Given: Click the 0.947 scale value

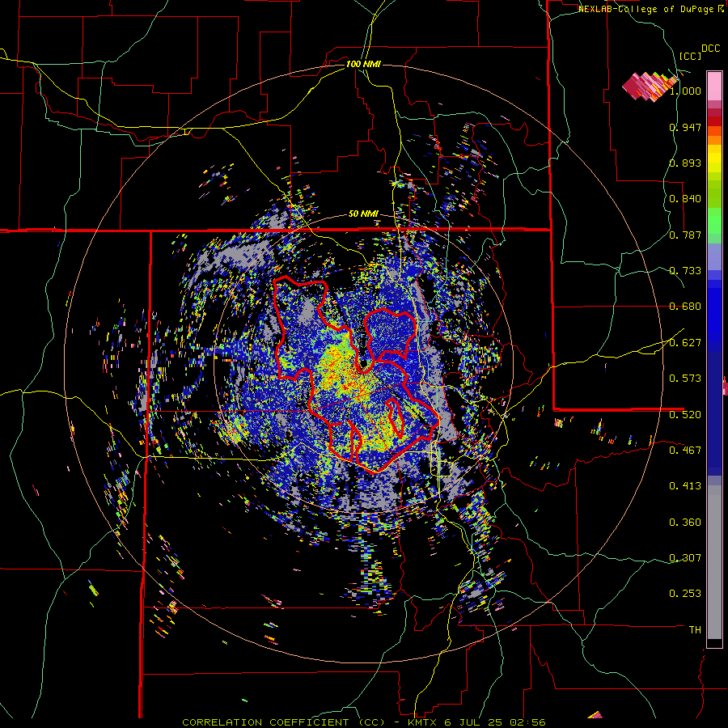Looking at the screenshot, I should pyautogui.click(x=685, y=127).
